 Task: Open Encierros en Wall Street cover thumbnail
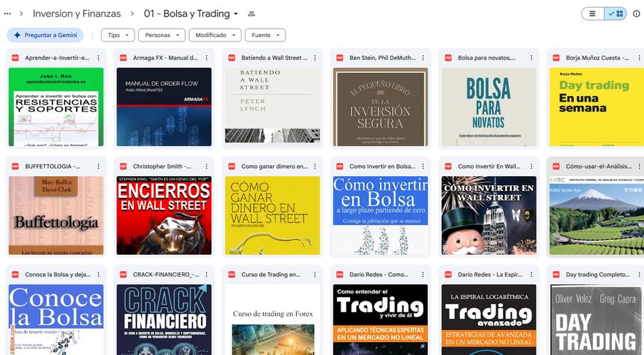pos(164,215)
